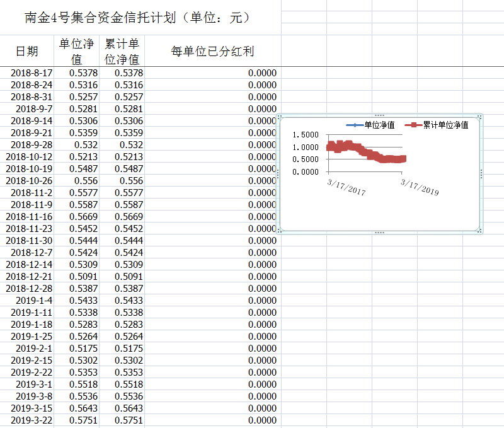Viewport: 504px width, 428px height.
Task: Click the 1.0000 label on the chart axis
Action: (306, 147)
